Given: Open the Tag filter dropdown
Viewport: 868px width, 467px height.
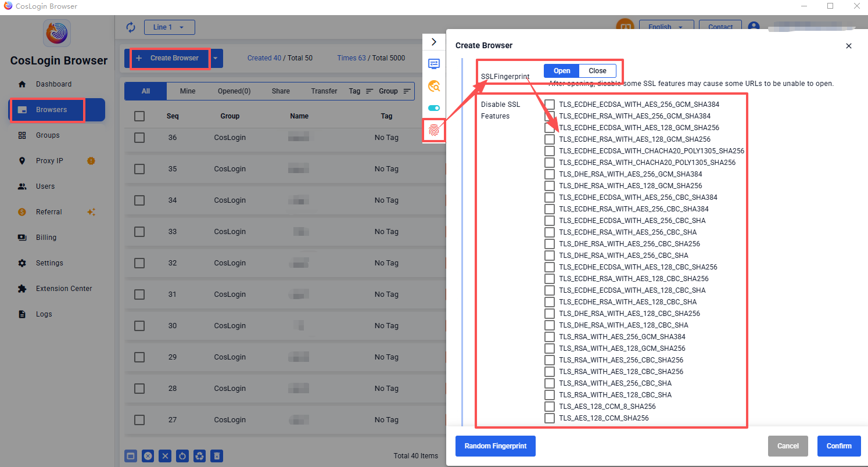Looking at the screenshot, I should pyautogui.click(x=361, y=91).
